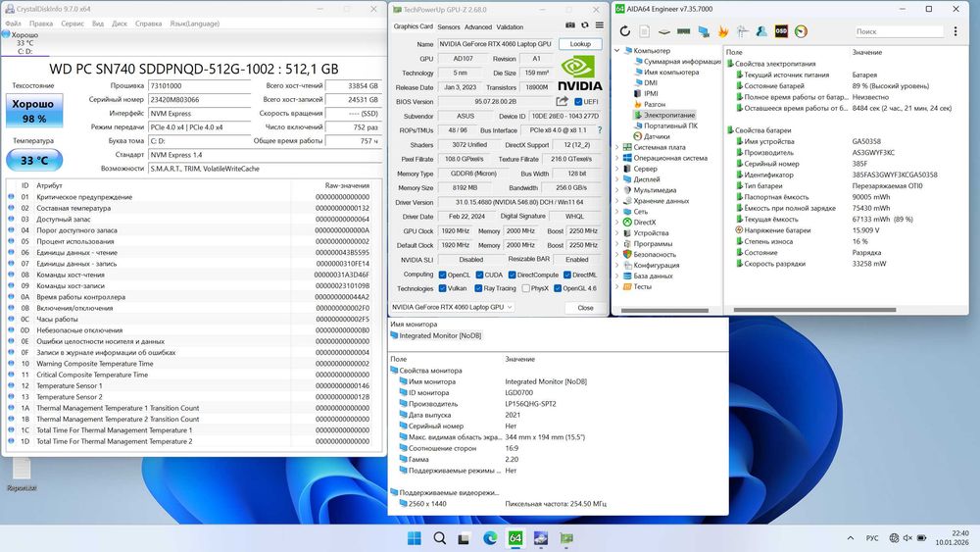Open Task View on the taskbar

[x=464, y=538]
